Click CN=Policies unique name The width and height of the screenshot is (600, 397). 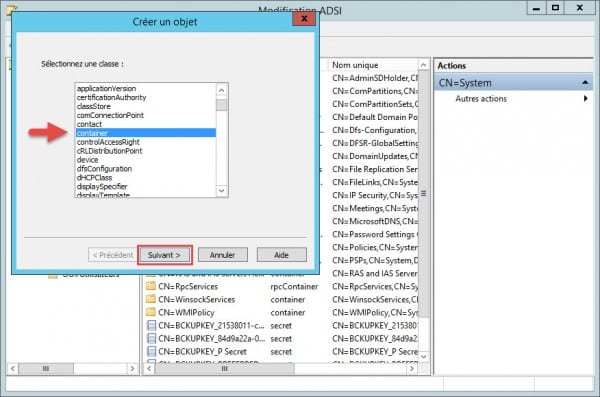coord(375,247)
